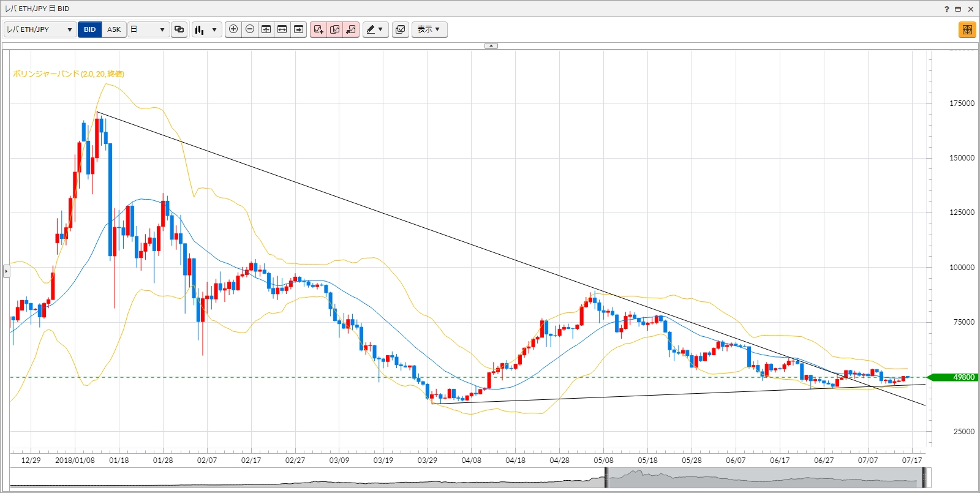Open help with the question mark icon
Viewport: 980px width, 493px height.
(946, 9)
